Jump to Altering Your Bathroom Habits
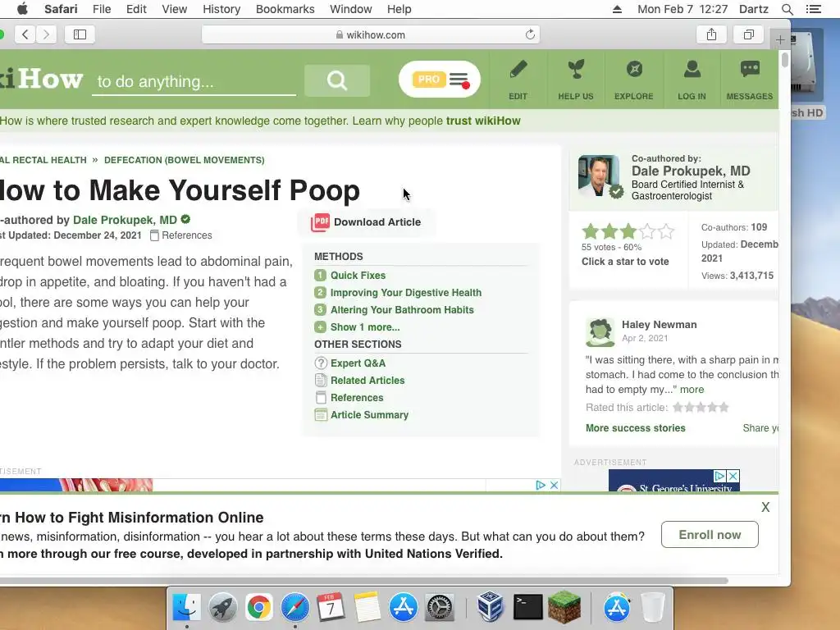Viewport: 840px width, 630px height. click(x=402, y=310)
